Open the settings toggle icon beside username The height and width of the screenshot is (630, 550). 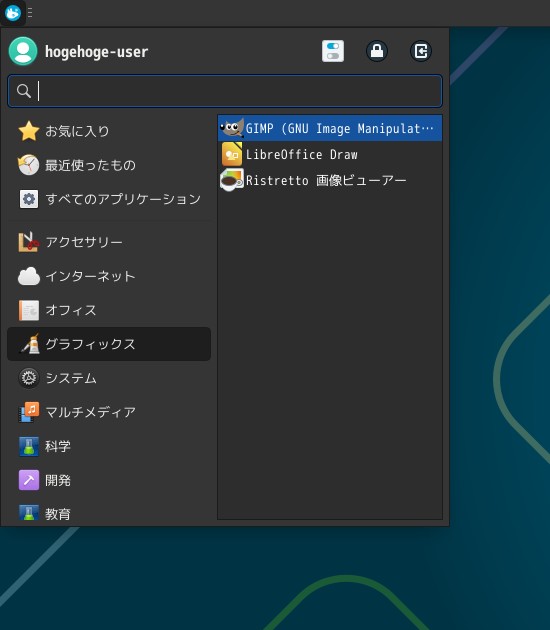coord(333,51)
